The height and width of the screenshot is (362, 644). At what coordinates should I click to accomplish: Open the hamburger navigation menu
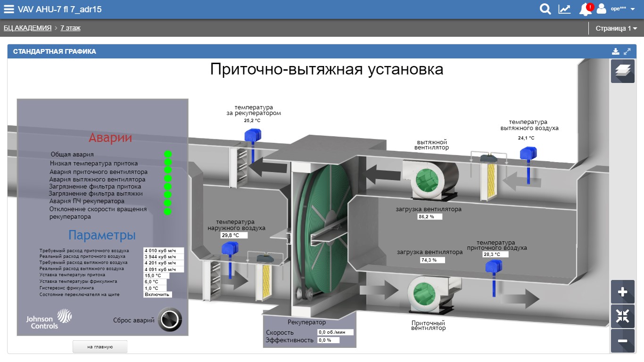[9, 9]
